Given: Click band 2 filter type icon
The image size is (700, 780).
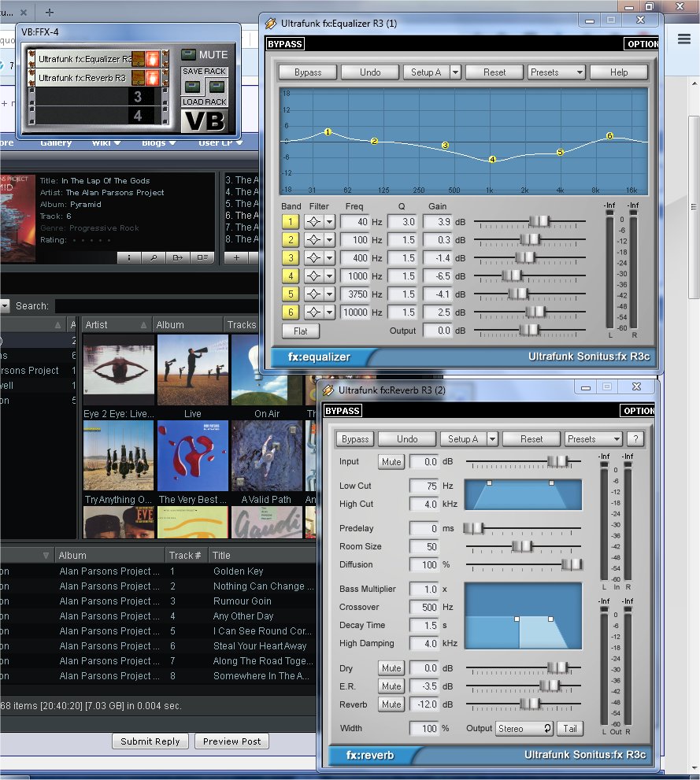Looking at the screenshot, I should [x=314, y=240].
